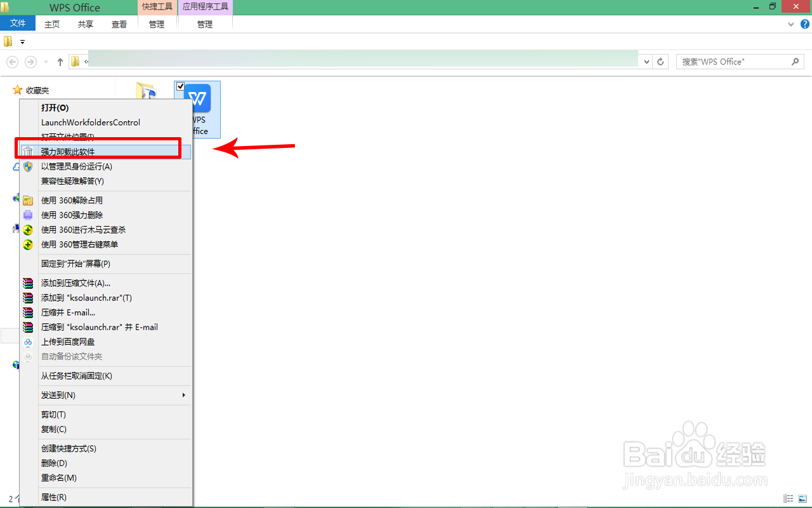Expand the address bar history dropdown
Screen dimensions: 812x508
click(x=646, y=62)
